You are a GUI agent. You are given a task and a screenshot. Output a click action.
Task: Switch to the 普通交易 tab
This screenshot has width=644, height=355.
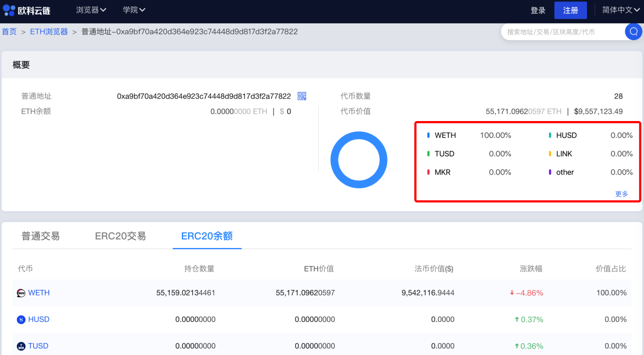pos(41,236)
